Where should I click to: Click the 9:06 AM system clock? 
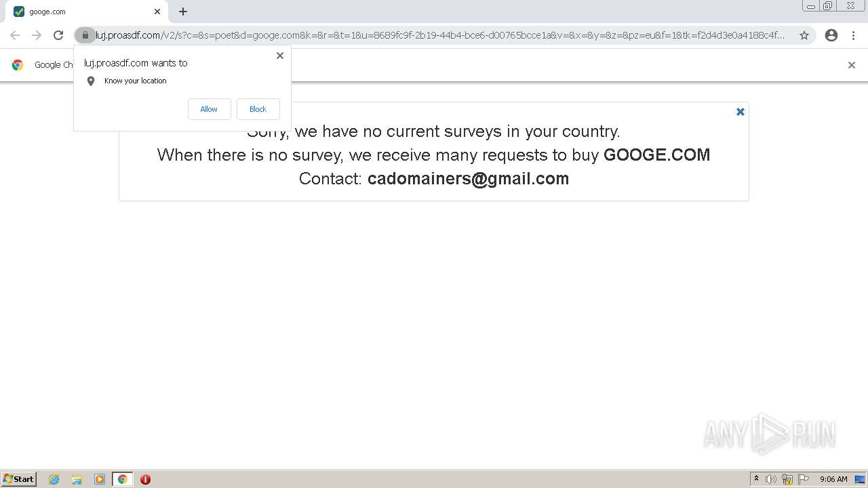pyautogui.click(x=833, y=479)
